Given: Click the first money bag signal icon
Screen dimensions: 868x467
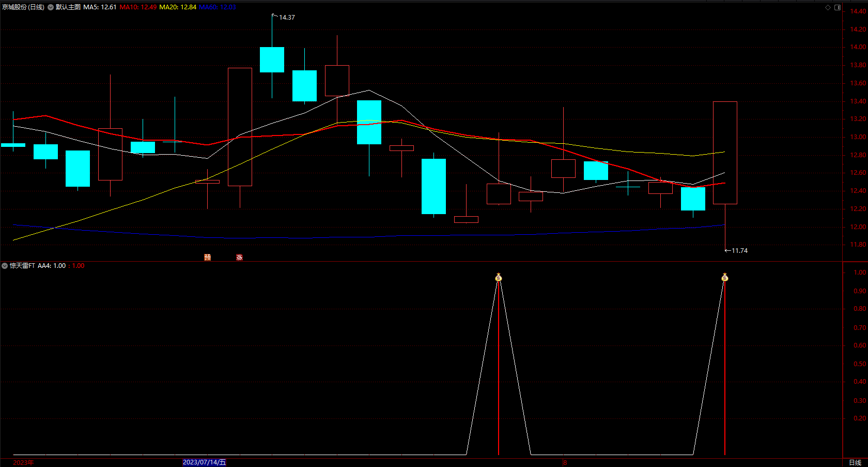Looking at the screenshot, I should pyautogui.click(x=498, y=277).
